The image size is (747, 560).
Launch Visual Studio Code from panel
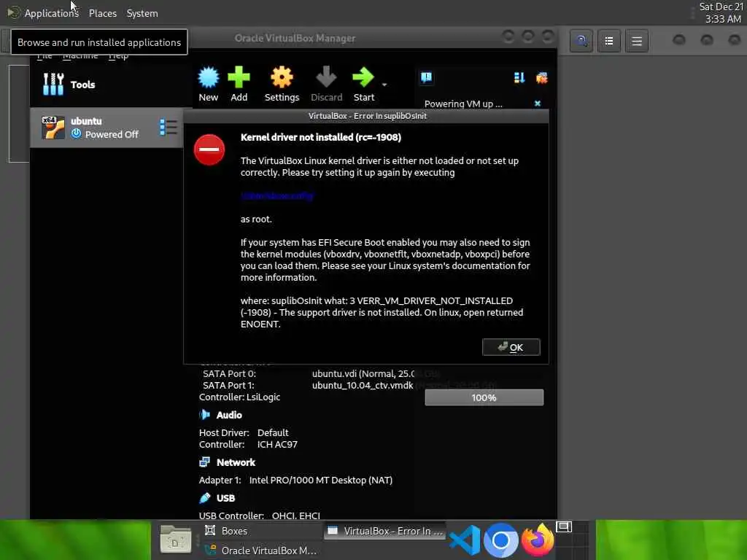(x=465, y=540)
